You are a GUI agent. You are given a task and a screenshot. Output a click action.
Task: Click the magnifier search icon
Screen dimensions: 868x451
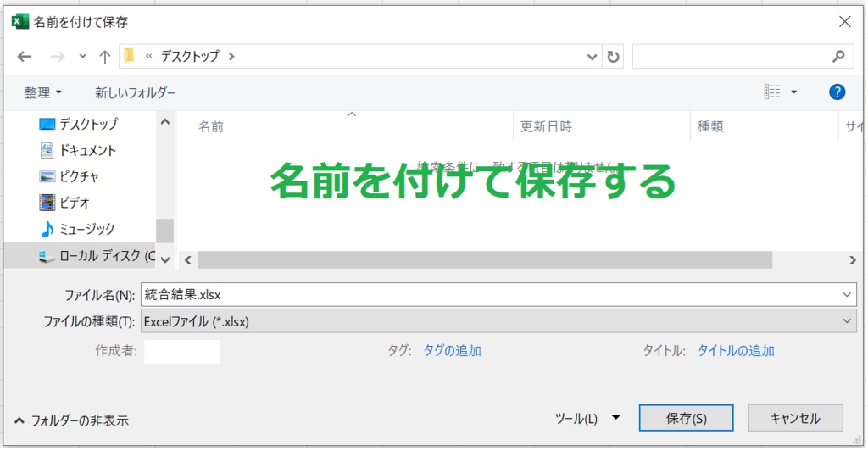tap(838, 57)
